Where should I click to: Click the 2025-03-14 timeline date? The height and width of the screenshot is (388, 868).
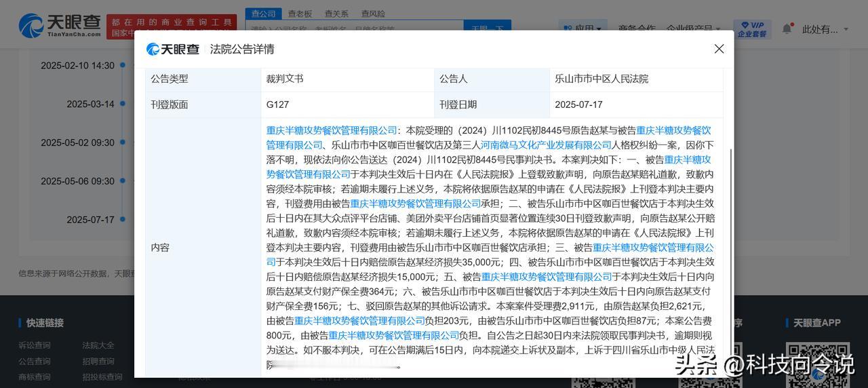[90, 104]
